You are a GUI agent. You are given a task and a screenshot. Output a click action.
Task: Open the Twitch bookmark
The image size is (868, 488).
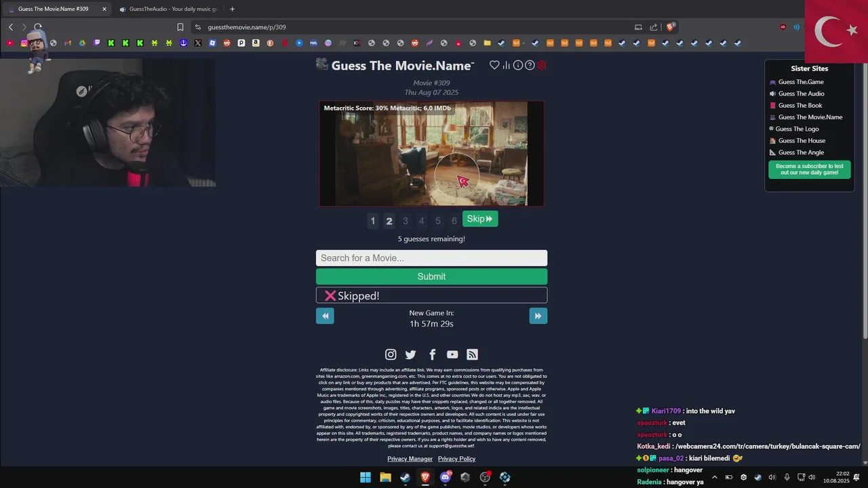[97, 43]
